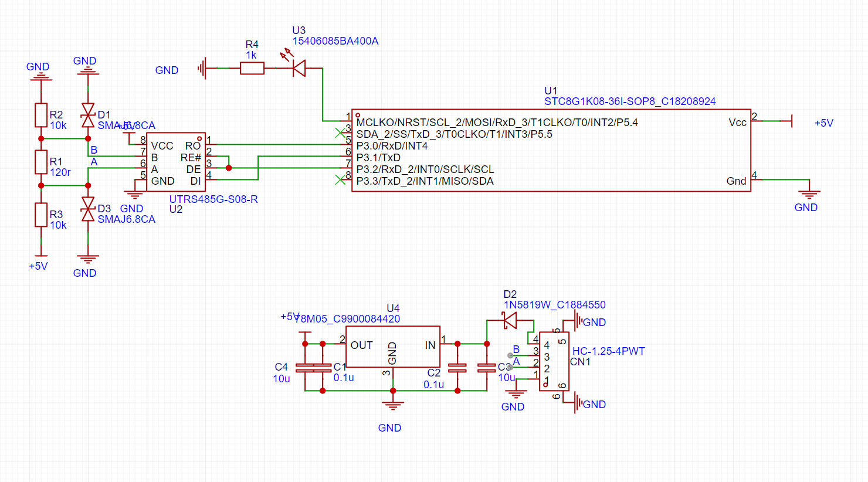Select the C1 0.1u capacitor symbol

(323, 368)
